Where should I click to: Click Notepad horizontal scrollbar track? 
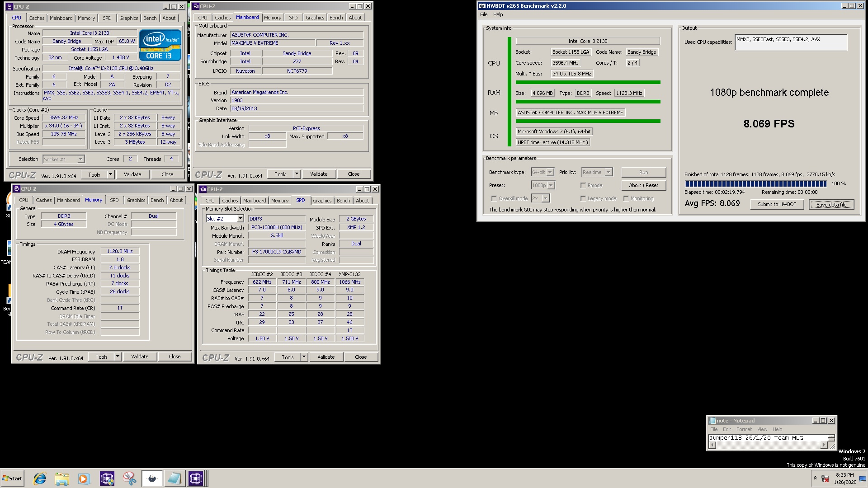768,445
